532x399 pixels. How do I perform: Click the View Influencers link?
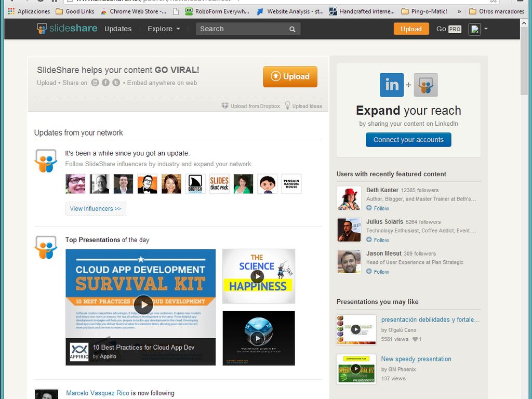pos(96,209)
